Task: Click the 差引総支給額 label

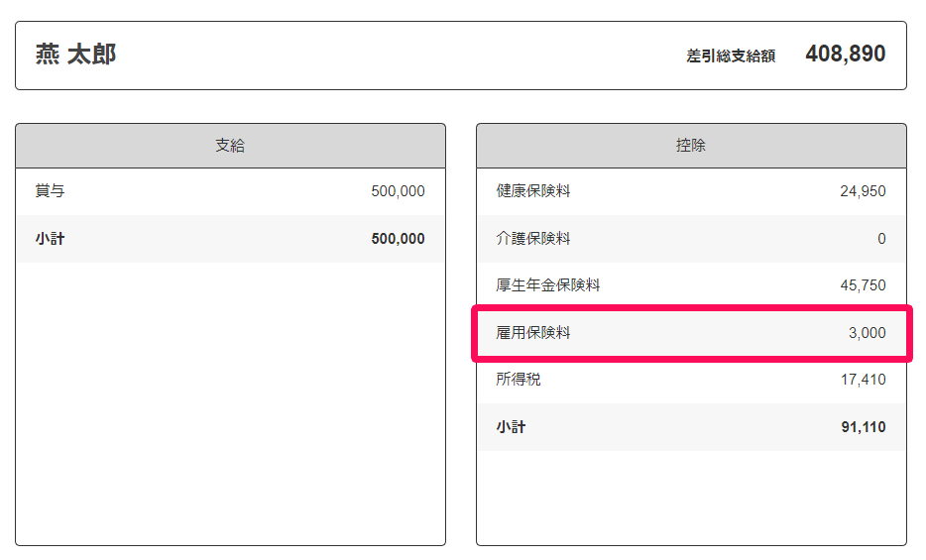Action: point(731,56)
